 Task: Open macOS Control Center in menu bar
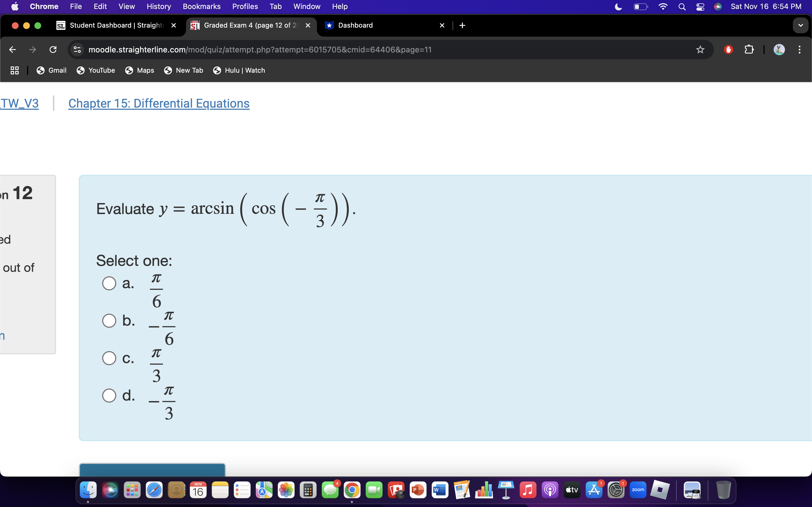[x=700, y=7]
